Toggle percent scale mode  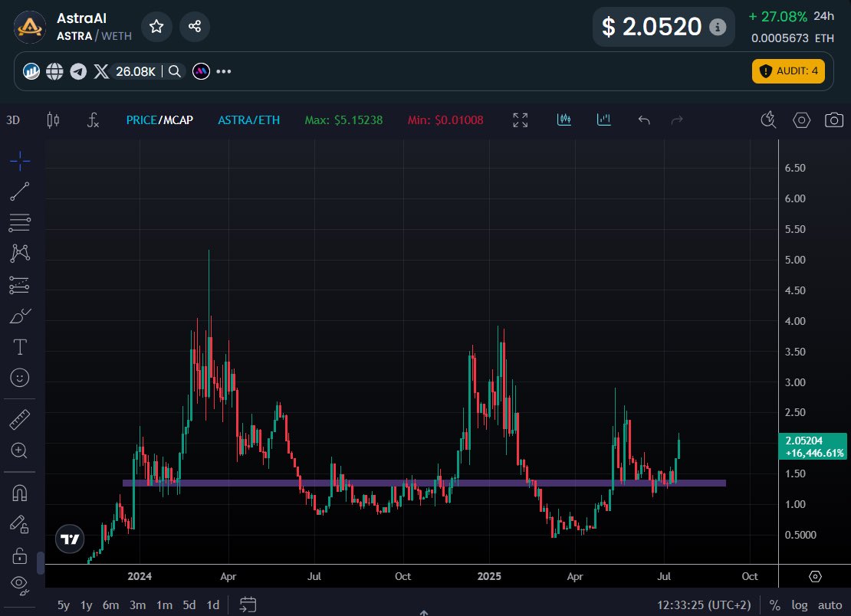(x=775, y=605)
